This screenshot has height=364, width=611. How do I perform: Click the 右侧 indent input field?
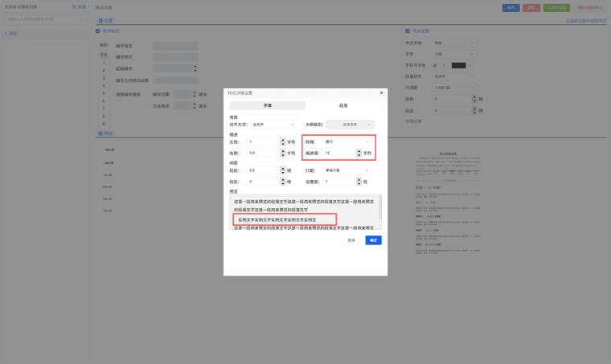click(264, 153)
